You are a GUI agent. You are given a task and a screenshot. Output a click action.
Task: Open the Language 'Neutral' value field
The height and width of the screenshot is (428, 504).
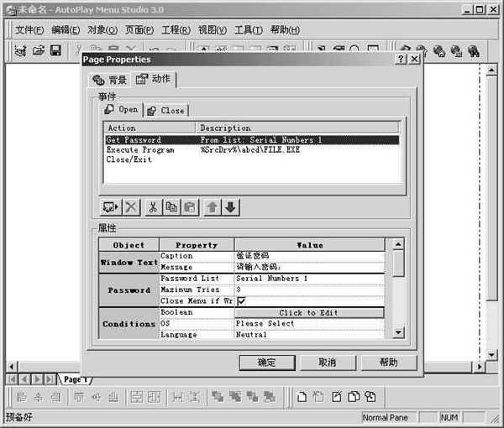309,334
